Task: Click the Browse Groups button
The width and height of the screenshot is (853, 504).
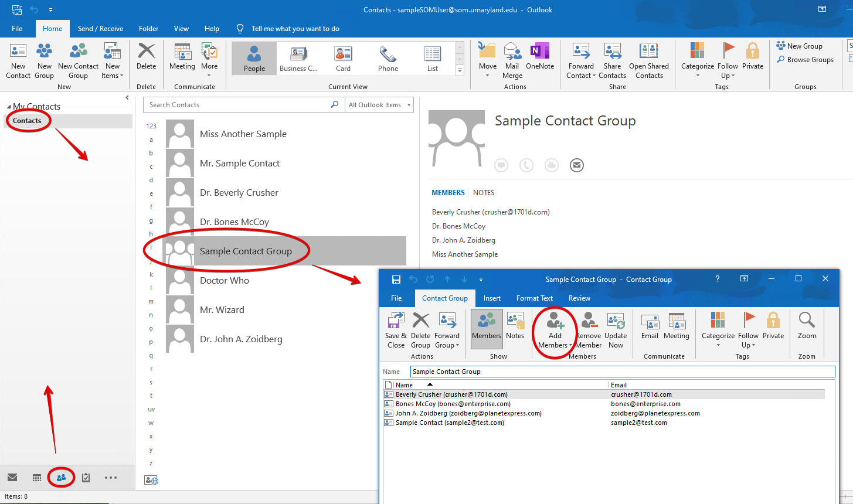Action: click(805, 60)
